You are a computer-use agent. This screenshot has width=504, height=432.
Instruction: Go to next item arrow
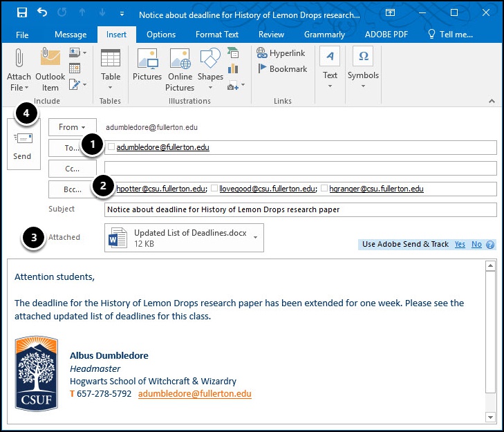coord(102,12)
